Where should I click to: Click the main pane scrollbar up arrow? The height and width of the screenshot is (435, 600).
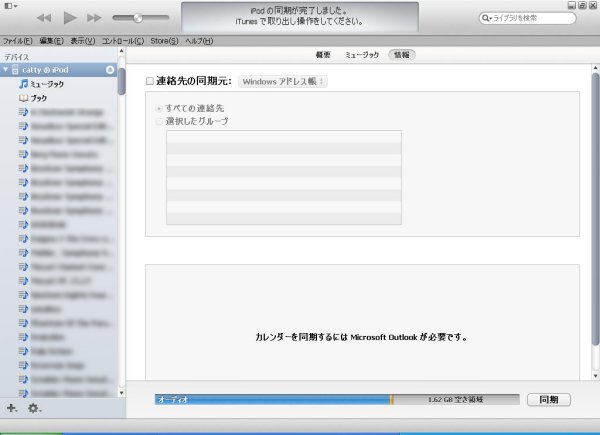(595, 68)
